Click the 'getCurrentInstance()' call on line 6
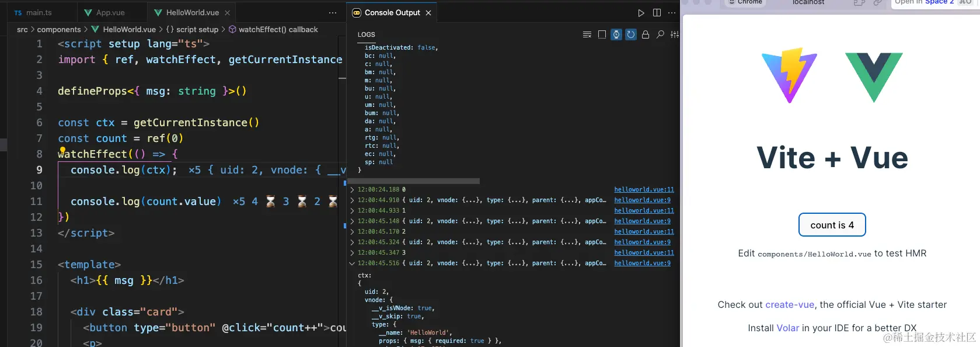Viewport: 980px width, 347px height. (196, 123)
